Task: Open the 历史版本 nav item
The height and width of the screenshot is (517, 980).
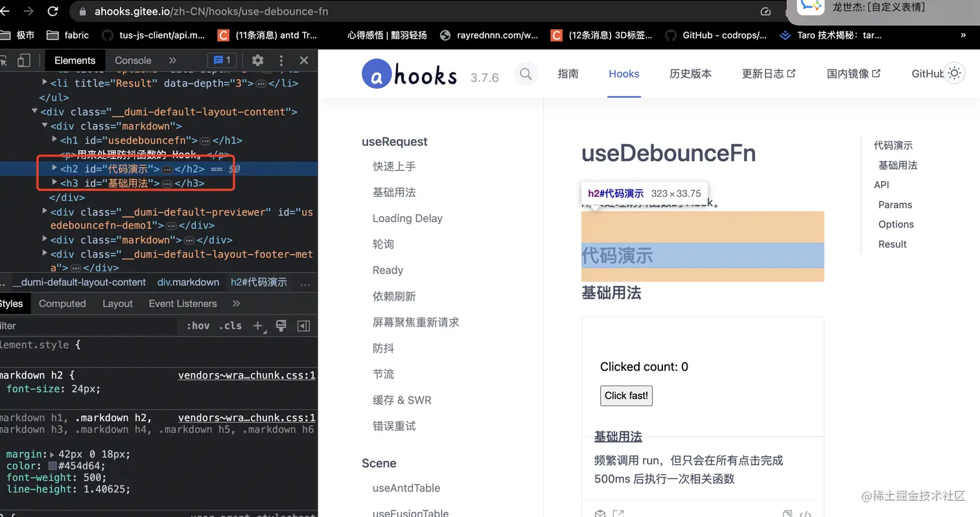Action: point(690,74)
